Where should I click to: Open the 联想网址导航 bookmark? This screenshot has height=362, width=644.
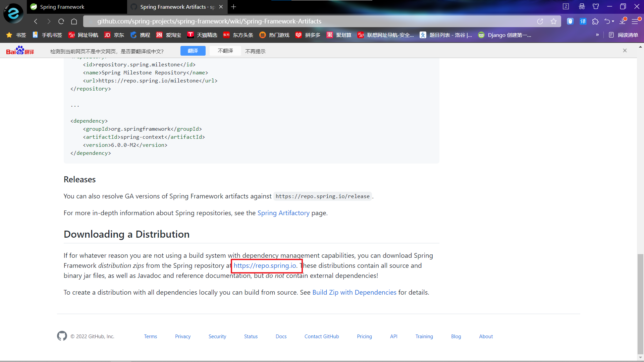pos(386,35)
